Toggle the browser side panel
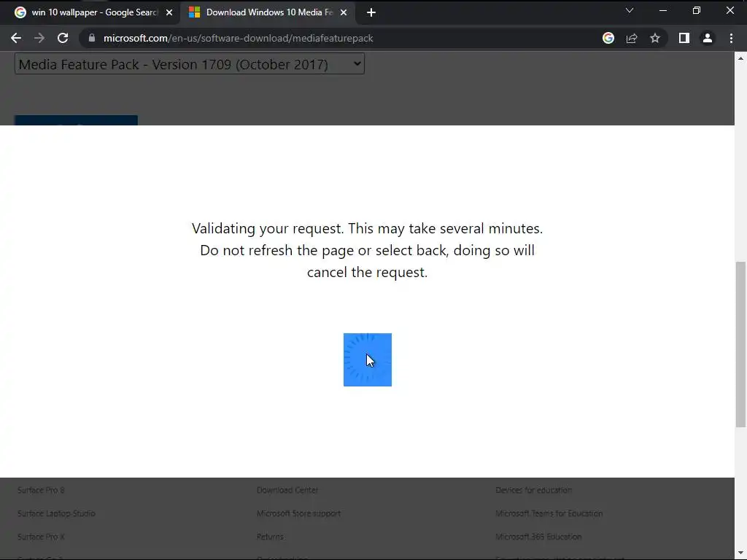 [684, 38]
